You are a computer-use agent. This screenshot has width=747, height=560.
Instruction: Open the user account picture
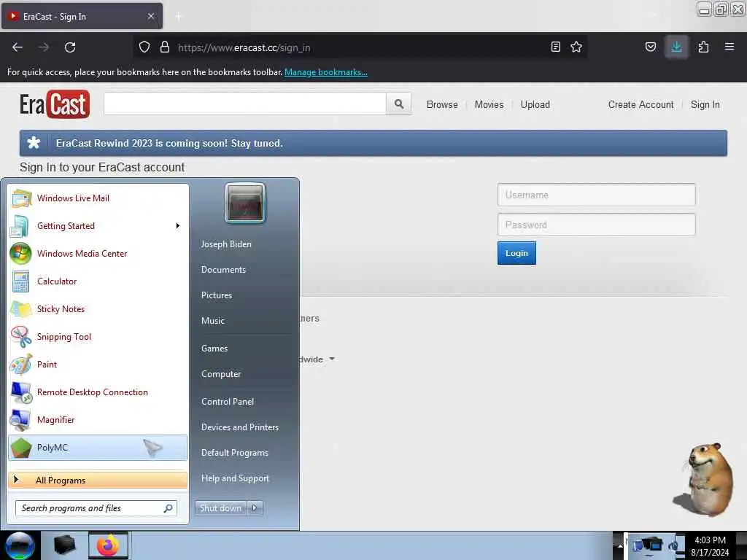tap(245, 203)
